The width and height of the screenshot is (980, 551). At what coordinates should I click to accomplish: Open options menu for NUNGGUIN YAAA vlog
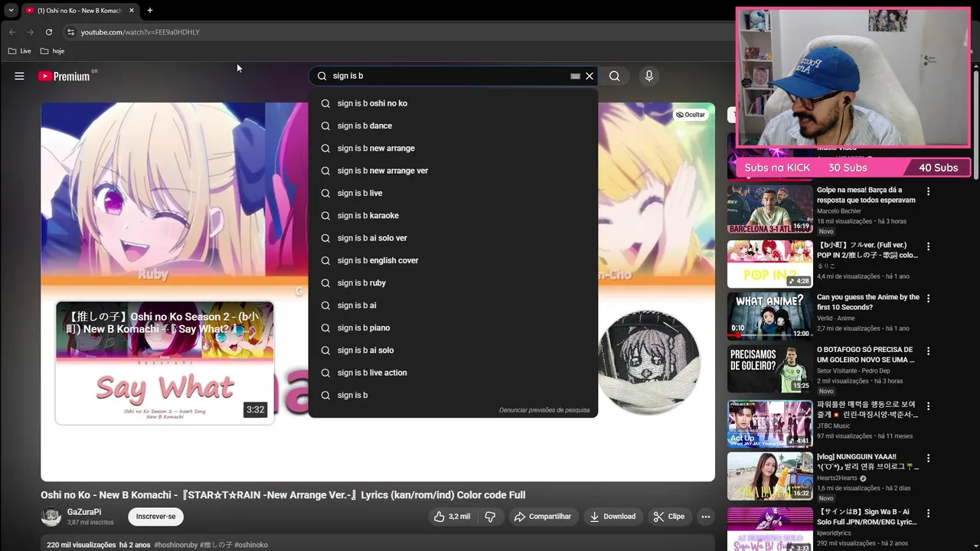[x=929, y=458]
